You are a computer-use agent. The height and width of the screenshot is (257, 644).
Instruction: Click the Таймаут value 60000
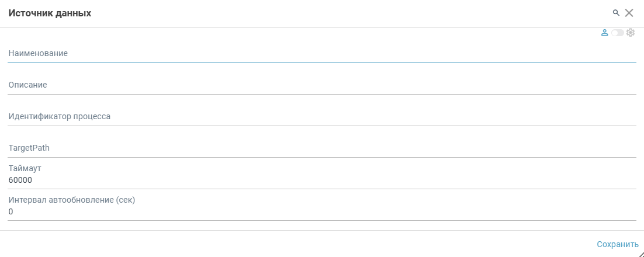20,180
